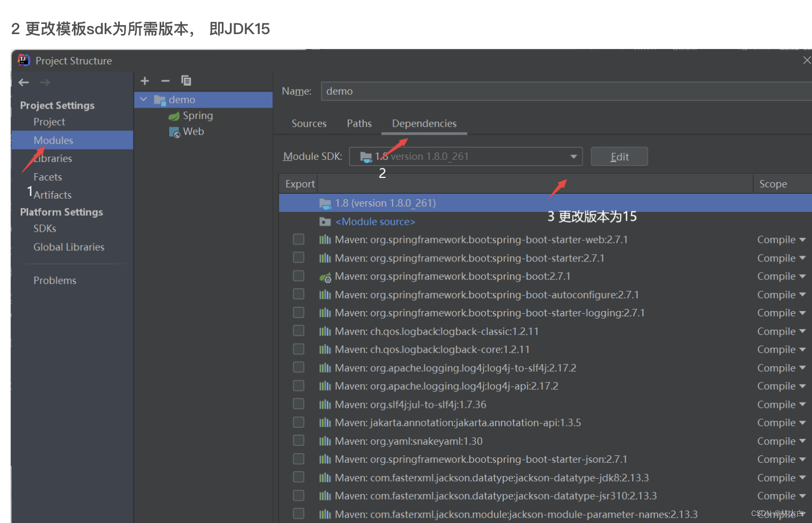Viewport: 812px width, 523px height.
Task: Add a new module with plus icon
Action: 145,81
